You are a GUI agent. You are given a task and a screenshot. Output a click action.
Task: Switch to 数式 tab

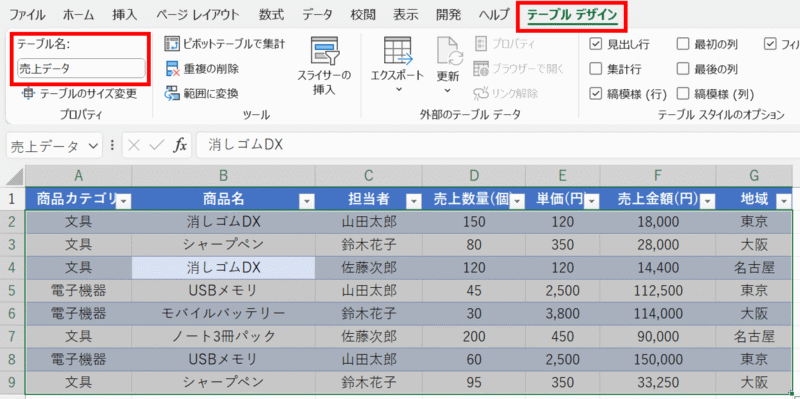[x=271, y=15]
